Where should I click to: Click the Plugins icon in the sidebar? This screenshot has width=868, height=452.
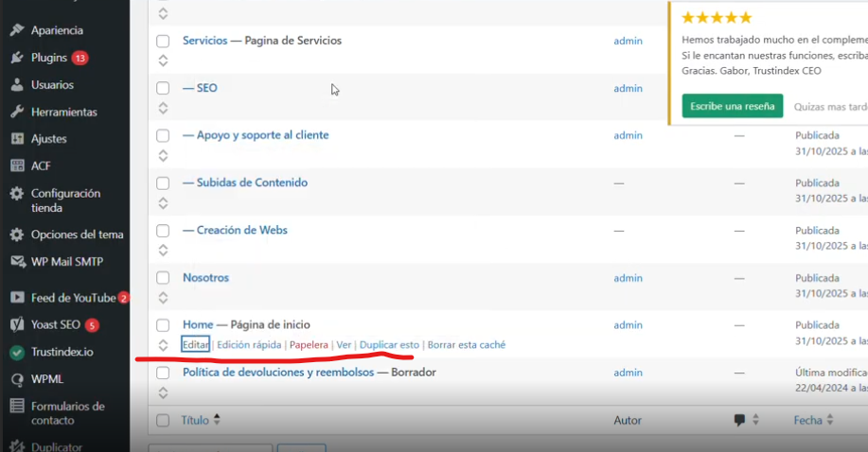click(17, 58)
